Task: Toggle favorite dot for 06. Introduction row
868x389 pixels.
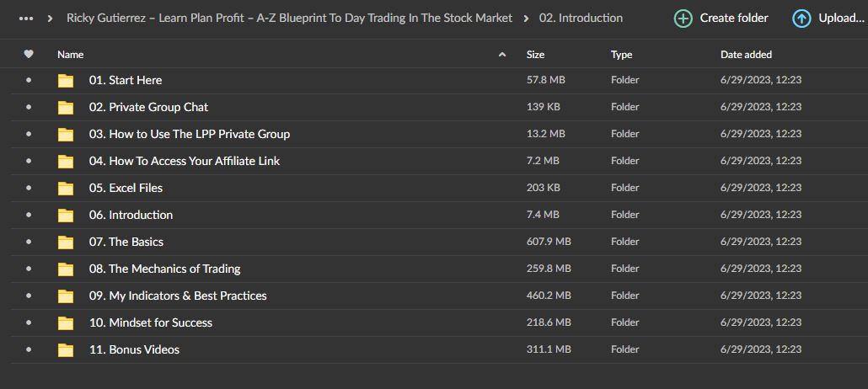Action: [29, 215]
